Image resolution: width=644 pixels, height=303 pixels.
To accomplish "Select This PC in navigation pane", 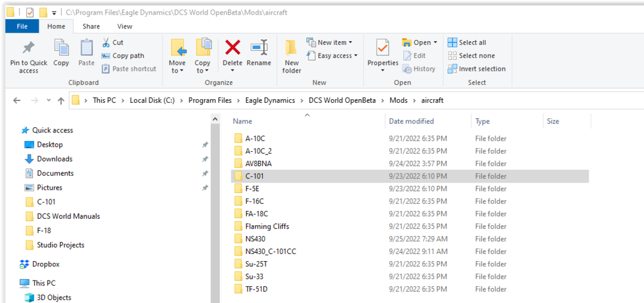I will (x=44, y=283).
